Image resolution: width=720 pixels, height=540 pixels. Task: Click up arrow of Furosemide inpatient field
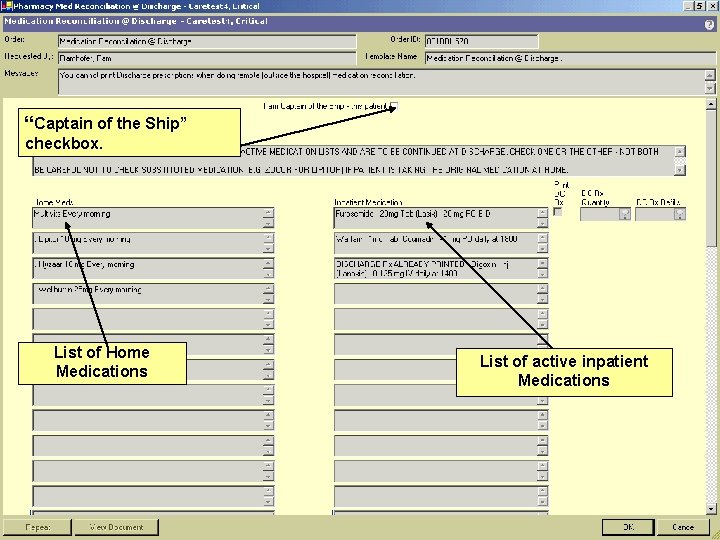tap(542, 213)
